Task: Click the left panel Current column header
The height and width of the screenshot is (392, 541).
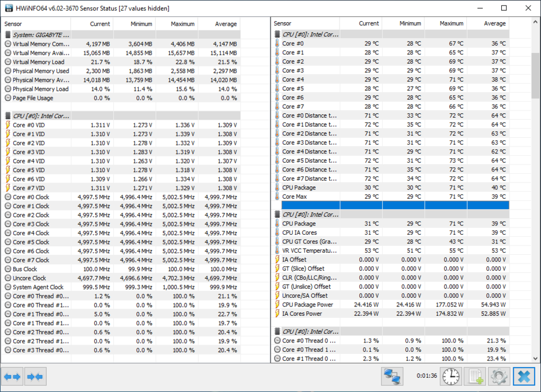Action: pyautogui.click(x=92, y=24)
